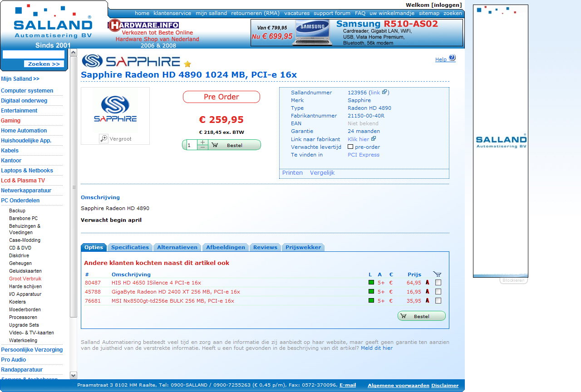Viewport: 581px width, 392px height.
Task: Click green stock indicator for HIS HD 4650
Action: 371,282
